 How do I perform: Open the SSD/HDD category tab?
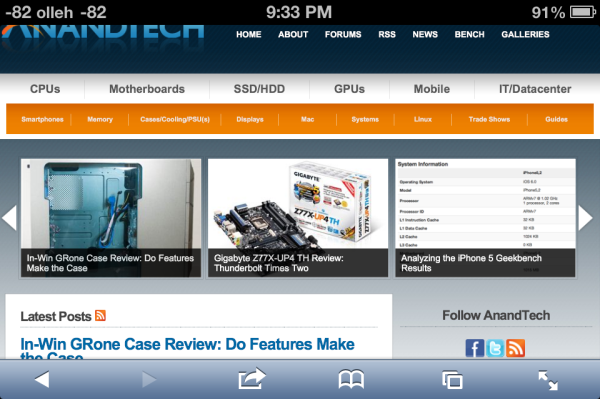click(259, 89)
